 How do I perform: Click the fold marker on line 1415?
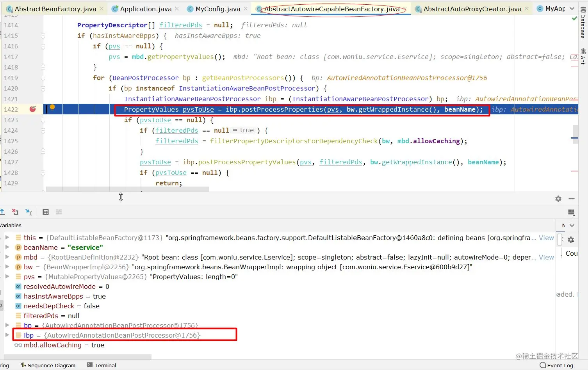pyautogui.click(x=43, y=36)
